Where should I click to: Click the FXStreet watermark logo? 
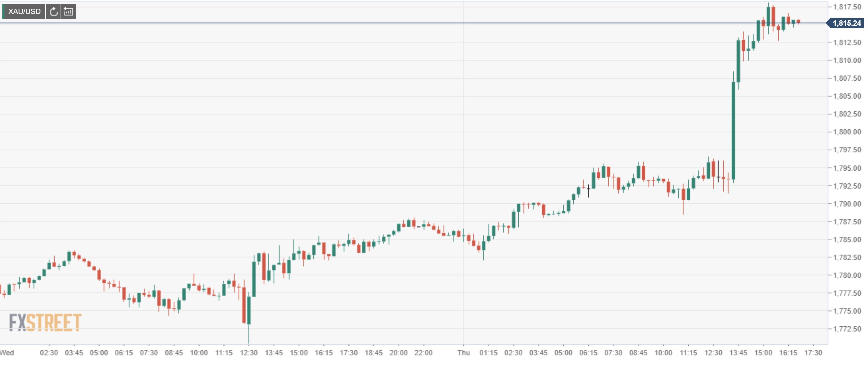(x=45, y=323)
